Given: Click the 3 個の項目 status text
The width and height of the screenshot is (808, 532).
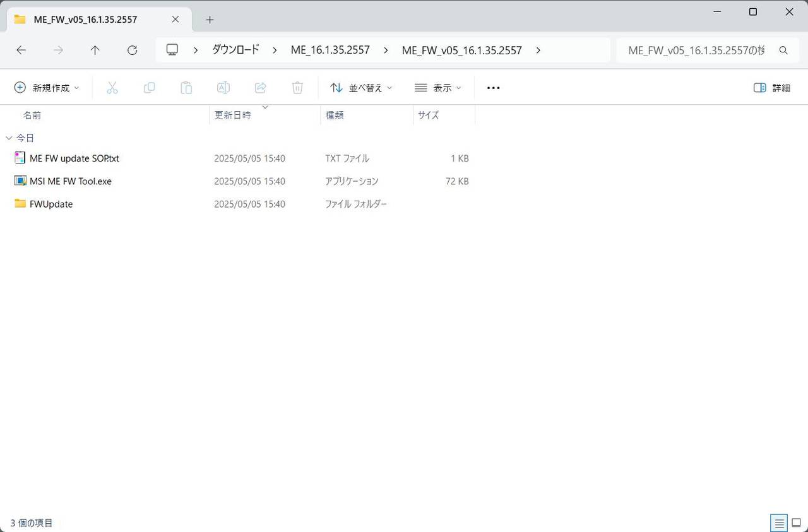Looking at the screenshot, I should (x=32, y=523).
